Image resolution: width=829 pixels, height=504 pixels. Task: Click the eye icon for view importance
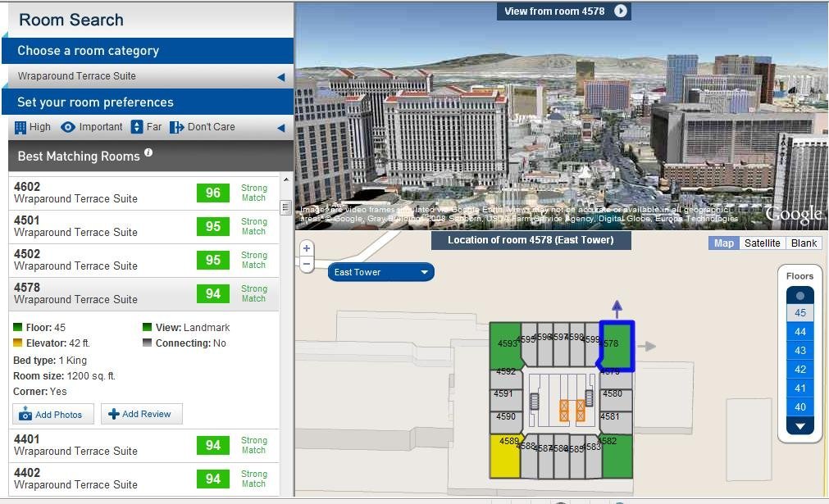click(x=68, y=127)
